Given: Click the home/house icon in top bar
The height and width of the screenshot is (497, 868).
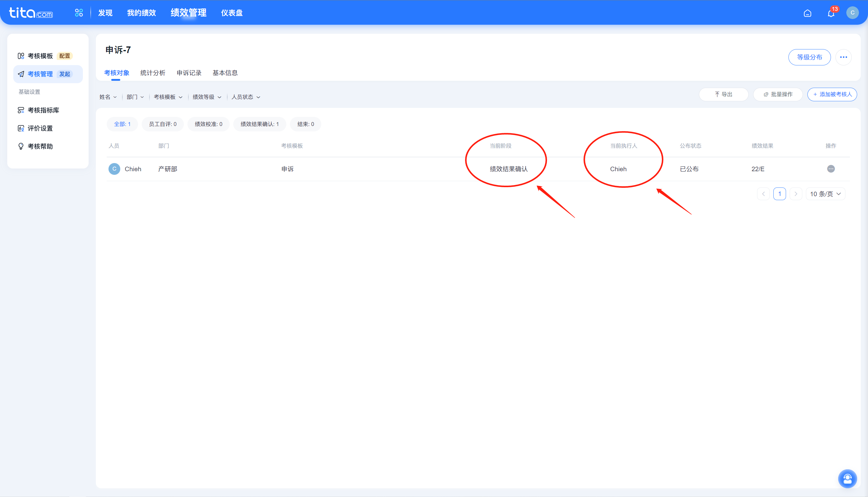Looking at the screenshot, I should click(x=807, y=13).
